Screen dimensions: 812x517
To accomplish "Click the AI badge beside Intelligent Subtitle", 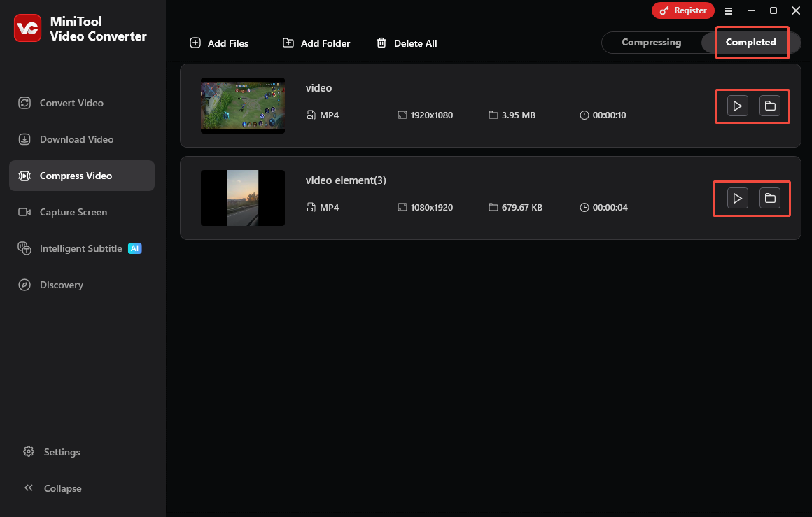I will tap(134, 248).
